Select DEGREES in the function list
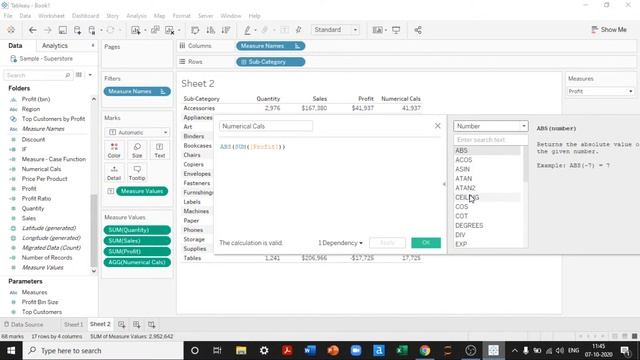This screenshot has width=640, height=360. click(x=469, y=226)
